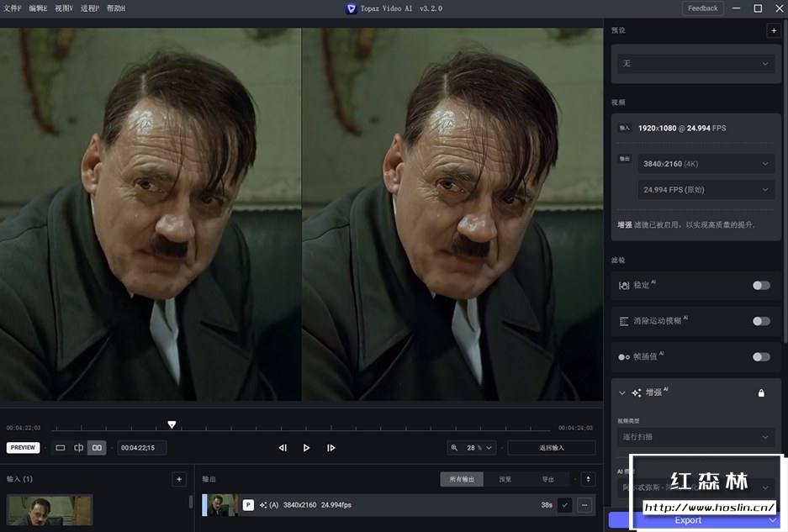
Task: Click the 1920x1080 input resolution text
Action: click(657, 128)
